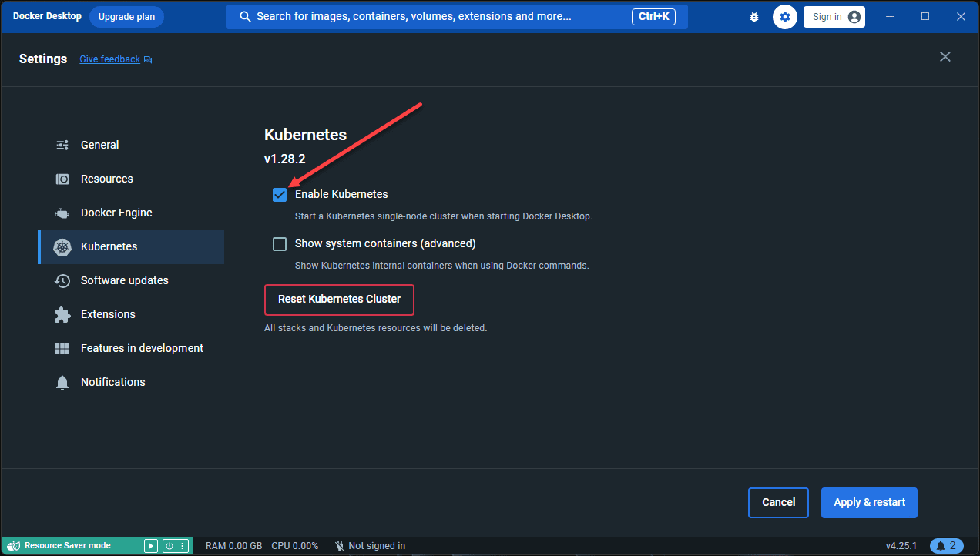The width and height of the screenshot is (980, 556).
Task: Click the start engine play icon
Action: click(151, 546)
